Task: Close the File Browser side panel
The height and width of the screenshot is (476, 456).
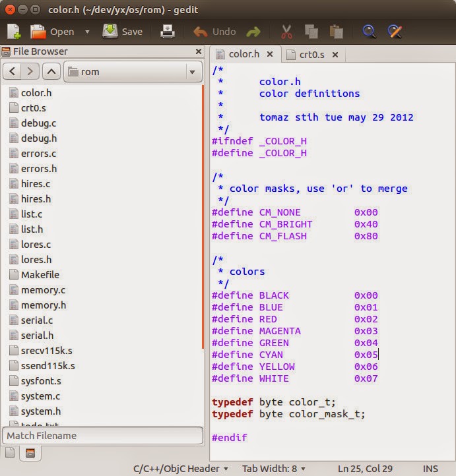Action: [199, 51]
